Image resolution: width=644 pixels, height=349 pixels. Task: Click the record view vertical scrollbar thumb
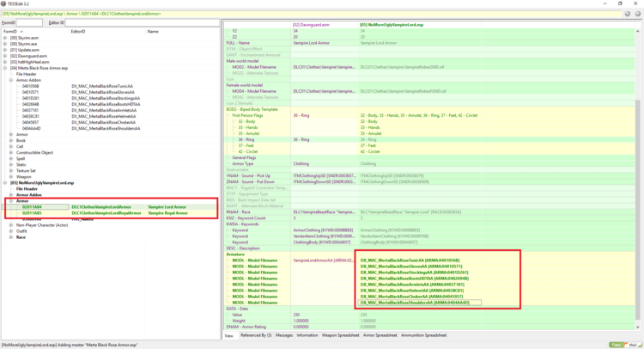(637, 210)
